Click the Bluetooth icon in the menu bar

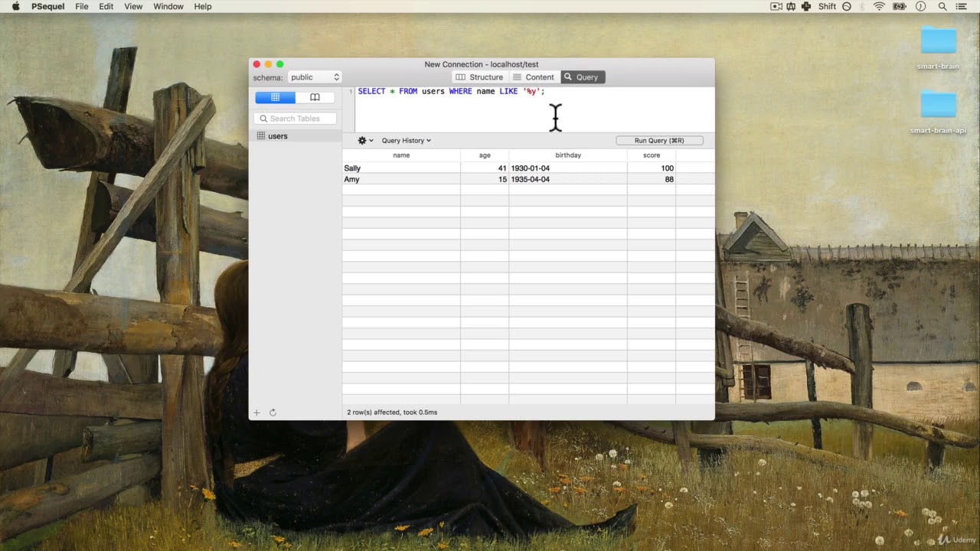[x=863, y=6]
